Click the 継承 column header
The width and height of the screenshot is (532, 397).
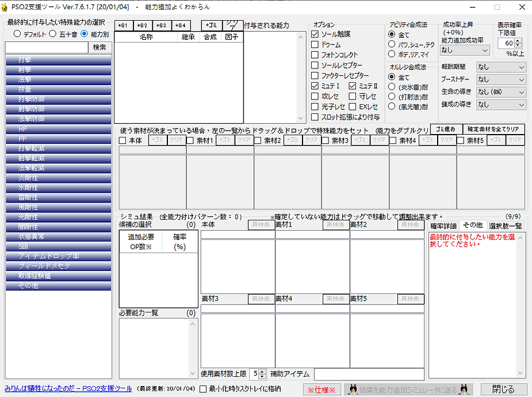coord(188,37)
